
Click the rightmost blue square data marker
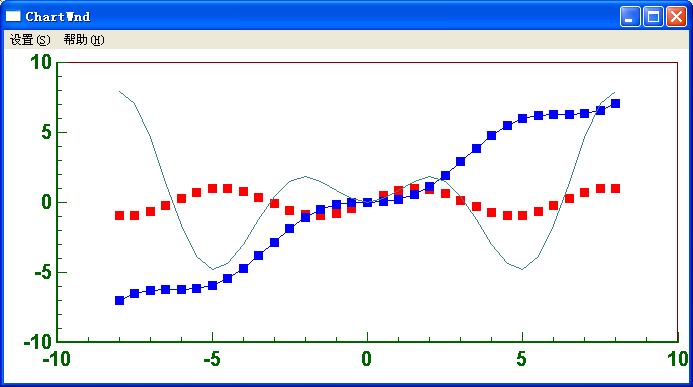tap(615, 103)
